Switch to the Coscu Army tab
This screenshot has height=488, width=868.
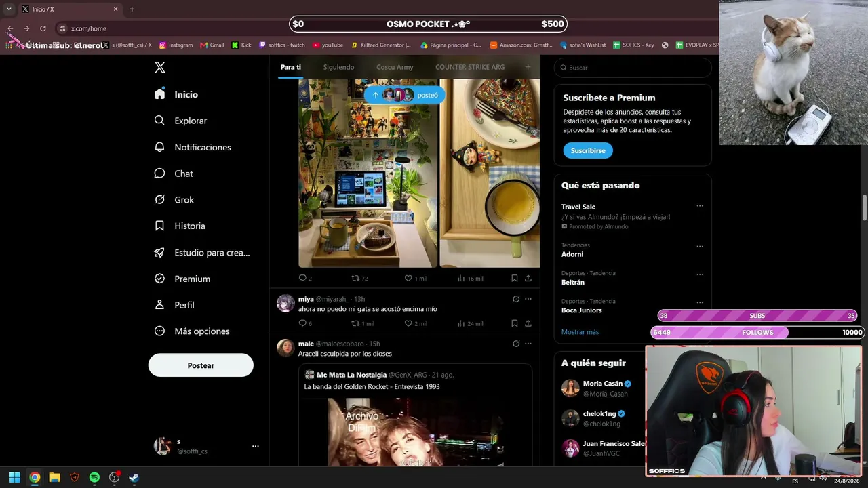pos(395,67)
